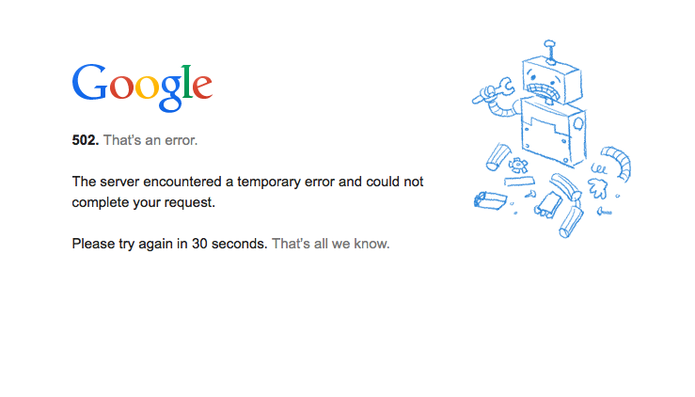695x397 pixels.
Task: Click the loose gear on the ground
Action: (518, 165)
